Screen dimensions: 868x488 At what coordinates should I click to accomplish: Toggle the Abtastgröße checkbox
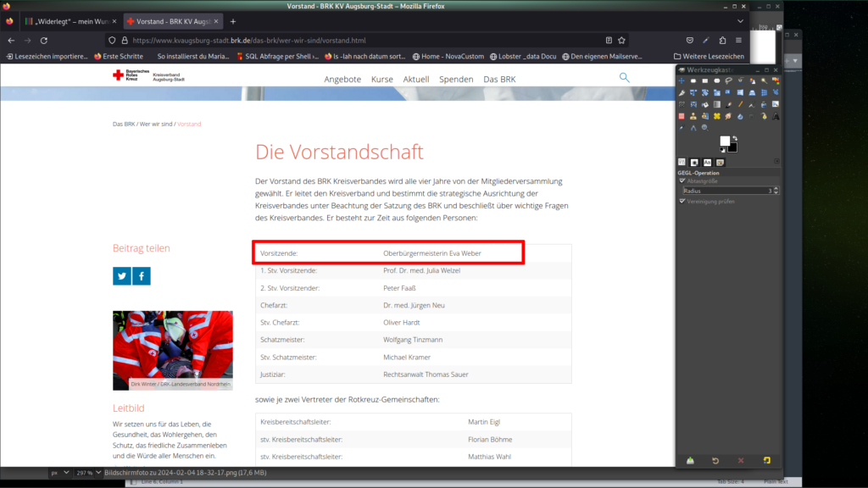682,181
